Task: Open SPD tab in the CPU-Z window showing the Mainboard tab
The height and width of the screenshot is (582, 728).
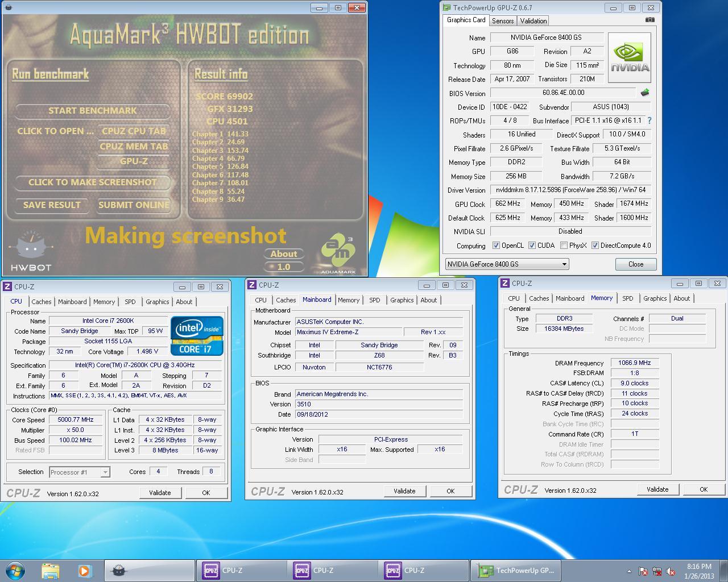Action: click(x=374, y=300)
